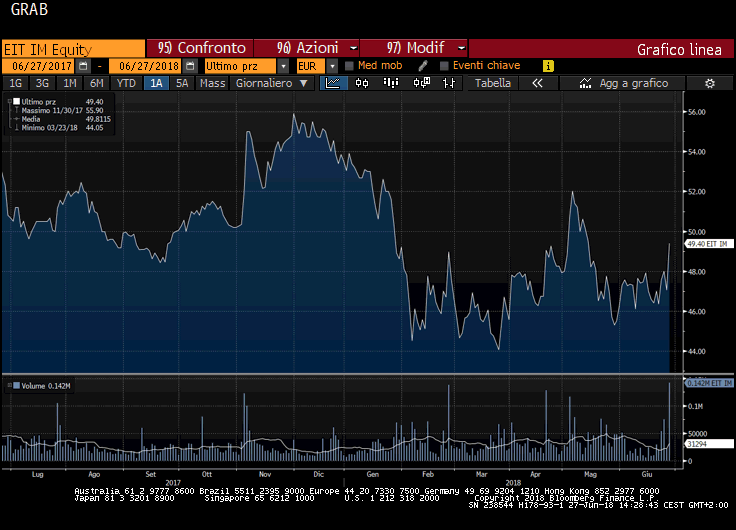
Task: Toggle Volume legend square
Action: tap(16, 386)
